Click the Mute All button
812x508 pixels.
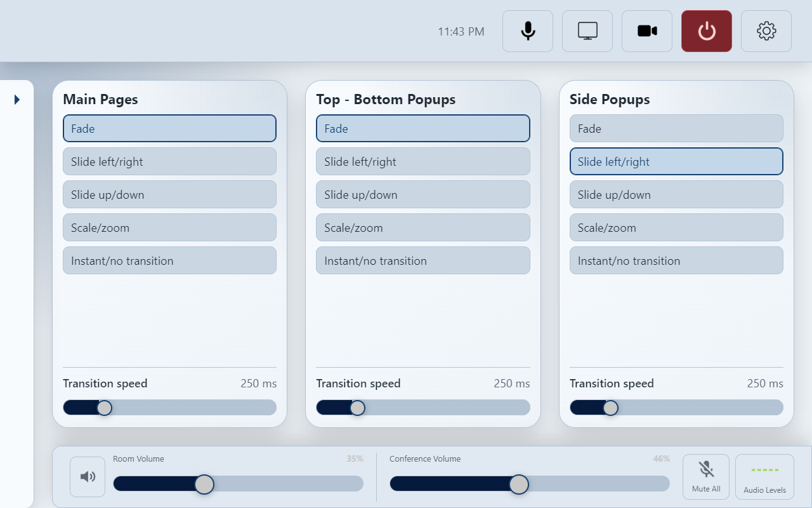point(706,477)
